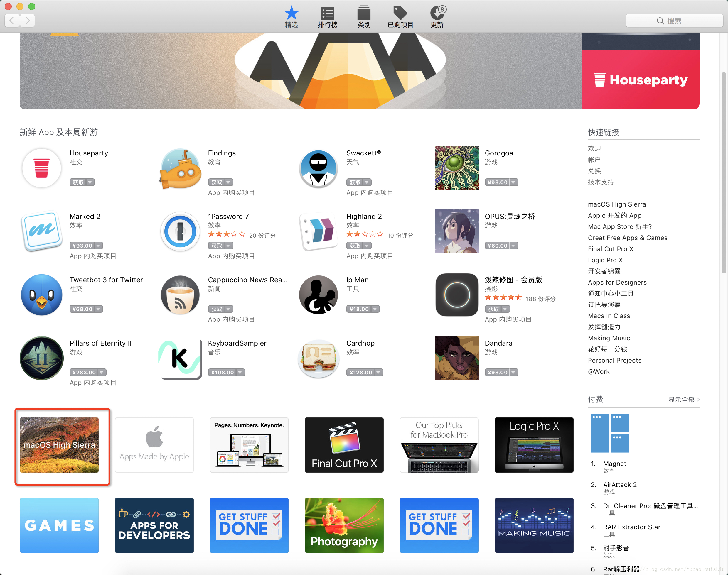Open AirAttack 2 in the paid list
Image resolution: width=728 pixels, height=575 pixels.
[620, 485]
